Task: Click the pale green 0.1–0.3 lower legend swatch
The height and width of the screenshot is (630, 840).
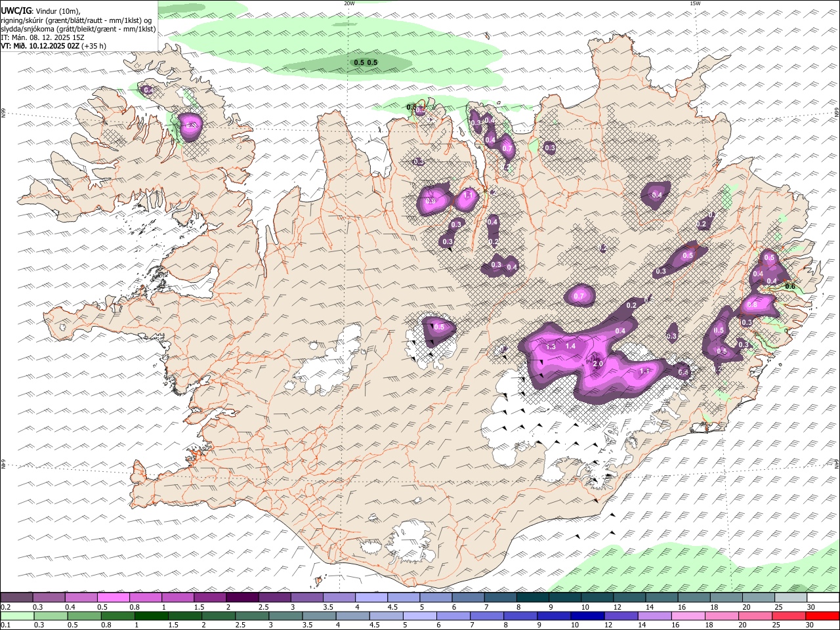Action: click(16, 616)
